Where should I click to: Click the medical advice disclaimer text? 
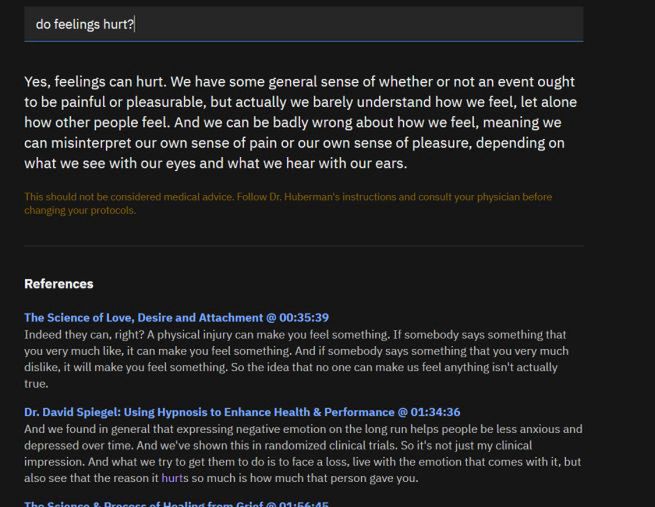[x=288, y=203]
